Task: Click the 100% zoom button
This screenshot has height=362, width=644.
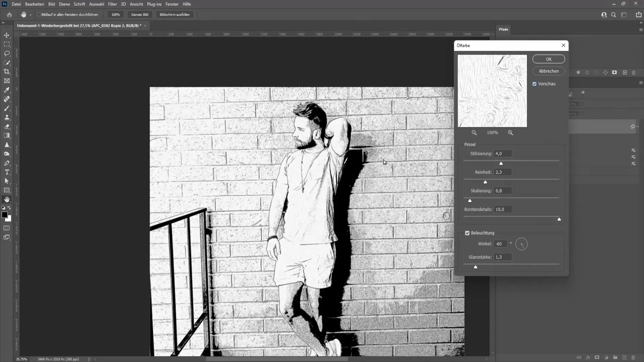Action: pyautogui.click(x=115, y=15)
